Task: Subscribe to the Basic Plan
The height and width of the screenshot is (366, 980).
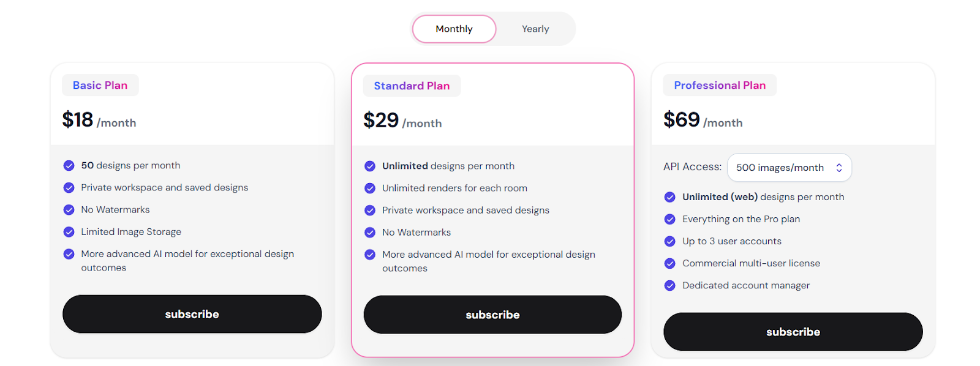Action: click(192, 314)
